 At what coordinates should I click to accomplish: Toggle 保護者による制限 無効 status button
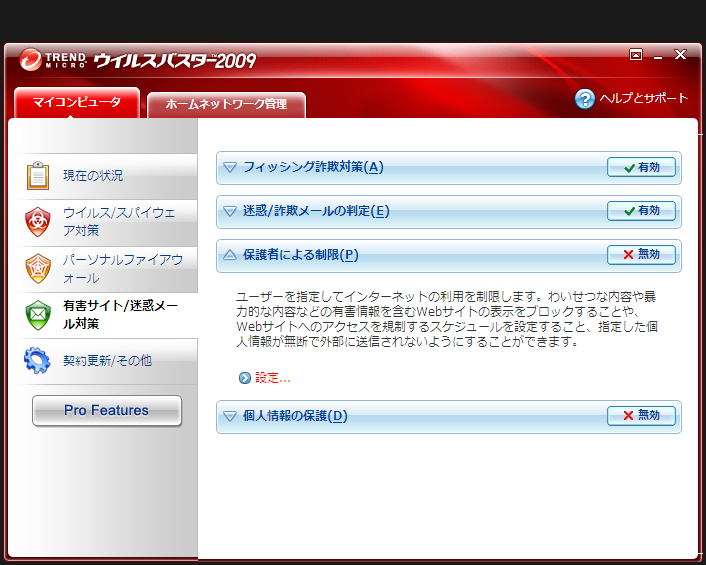(x=641, y=255)
